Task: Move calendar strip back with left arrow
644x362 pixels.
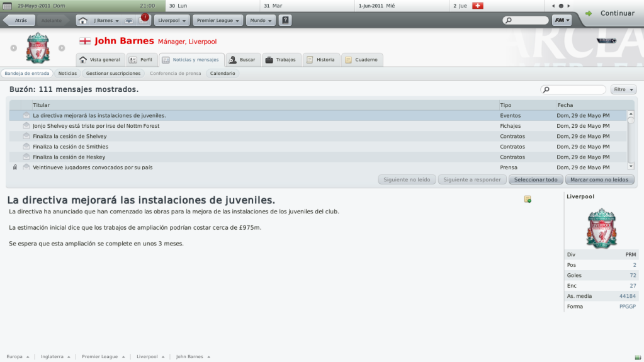Action: click(x=553, y=6)
